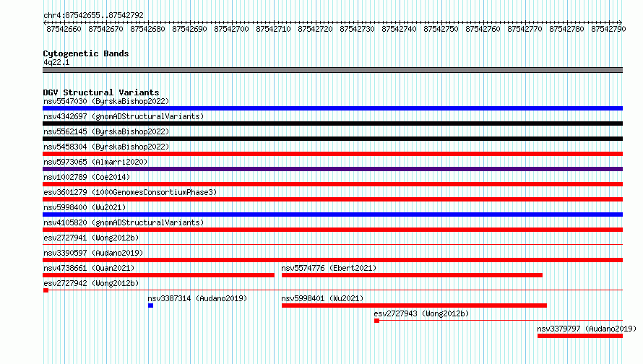This screenshot has width=643, height=364.
Task: Click the black bar under nsv5562145
Action: [x=332, y=139]
